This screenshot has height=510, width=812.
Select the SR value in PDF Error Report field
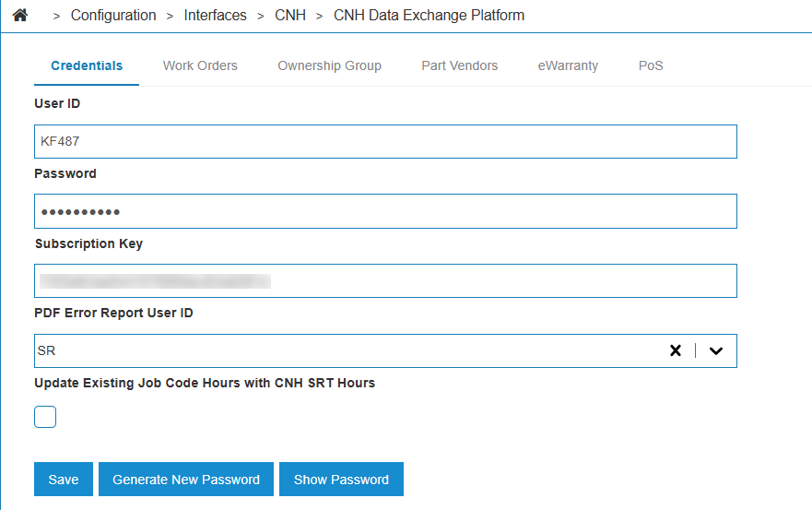[x=46, y=350]
